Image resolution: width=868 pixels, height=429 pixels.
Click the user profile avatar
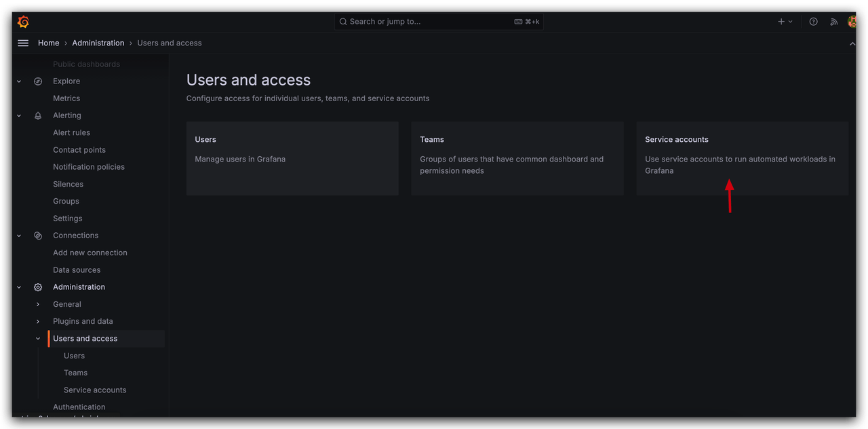click(852, 22)
